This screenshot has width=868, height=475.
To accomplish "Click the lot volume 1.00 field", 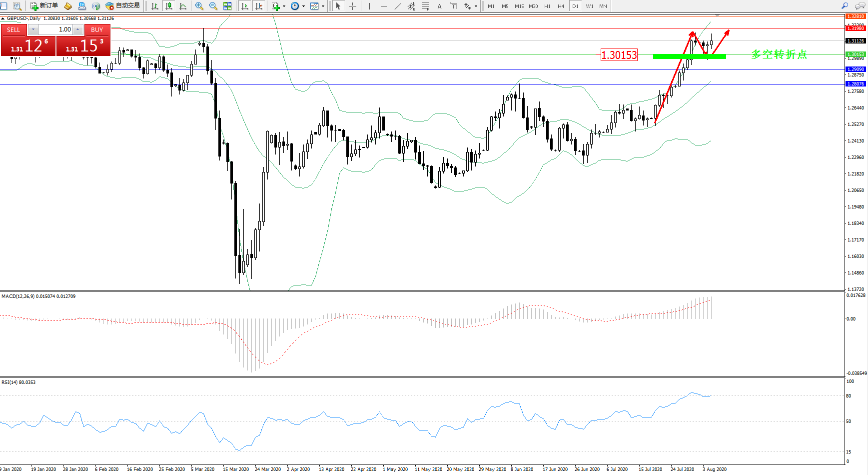I will click(56, 29).
